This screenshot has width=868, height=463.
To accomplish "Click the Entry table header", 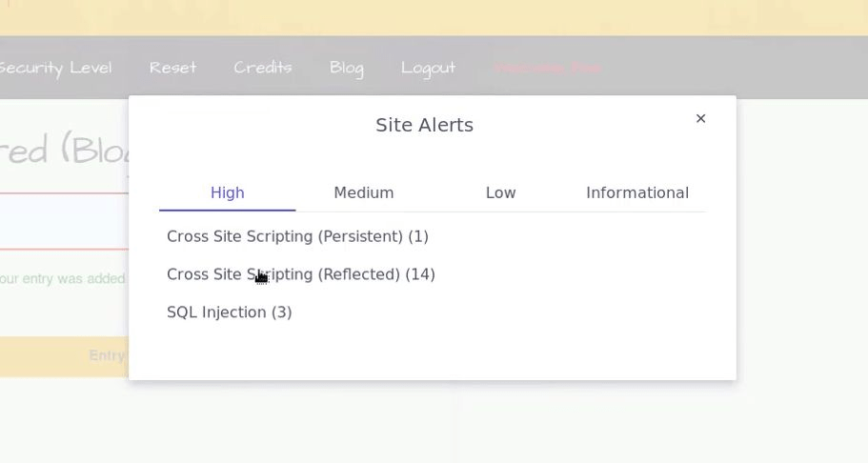I will pos(106,355).
